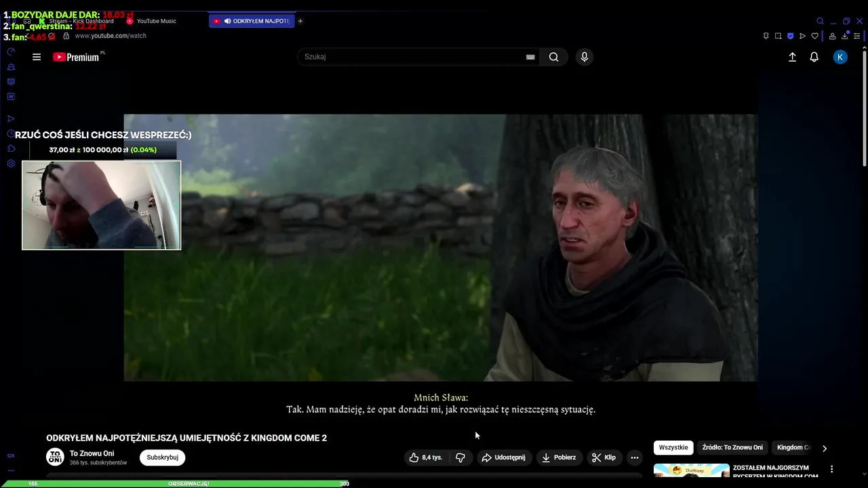The width and height of the screenshot is (868, 488).
Task: Start voice search with the microphone
Action: coord(585,57)
